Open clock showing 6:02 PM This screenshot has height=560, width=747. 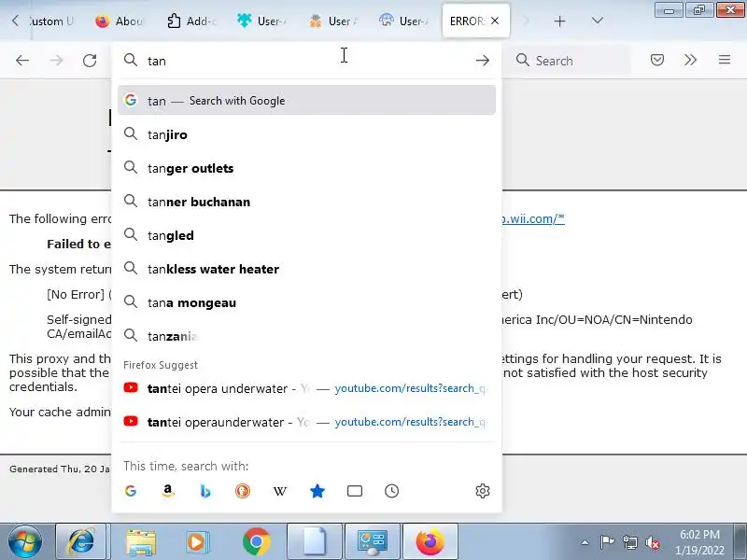coord(699,542)
